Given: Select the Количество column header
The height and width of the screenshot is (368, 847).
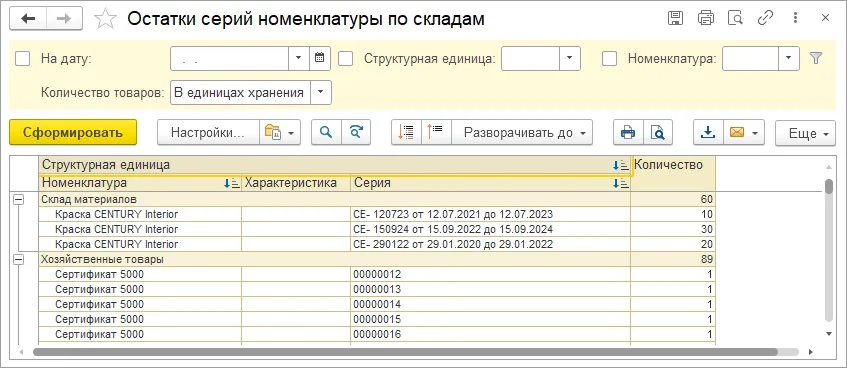Looking at the screenshot, I should point(673,173).
